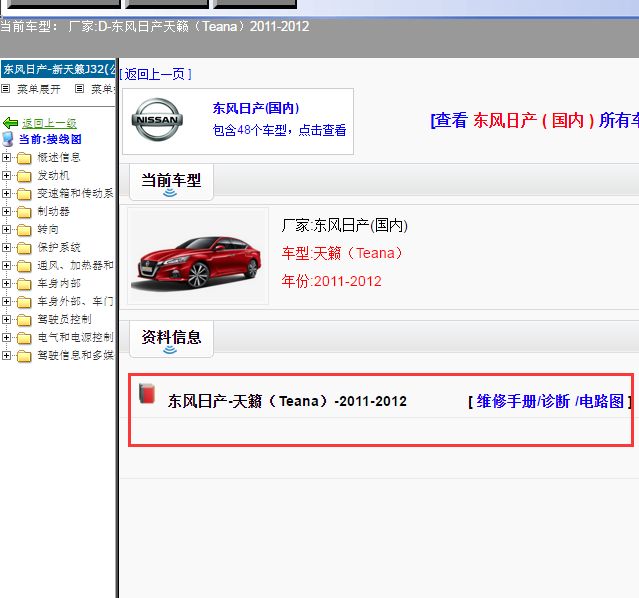Screen dimensions: 639x598
Task: Click the folder icon for 车身外部、车门
Action: point(24,301)
